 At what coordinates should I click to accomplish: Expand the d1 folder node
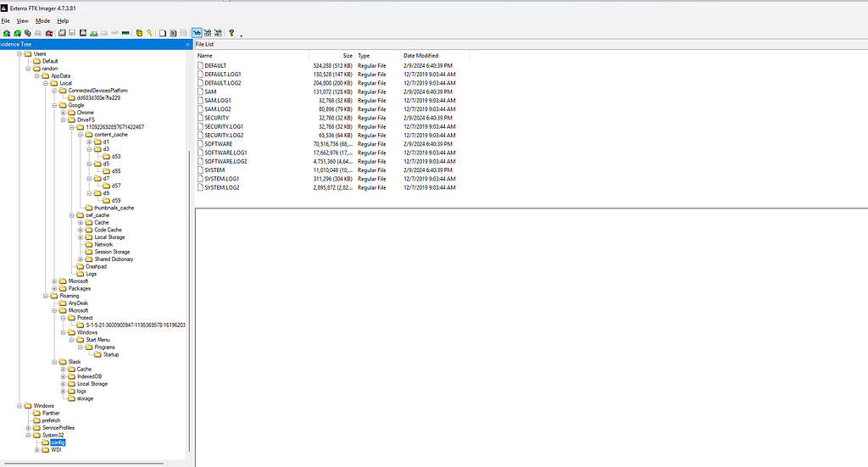pyautogui.click(x=89, y=142)
